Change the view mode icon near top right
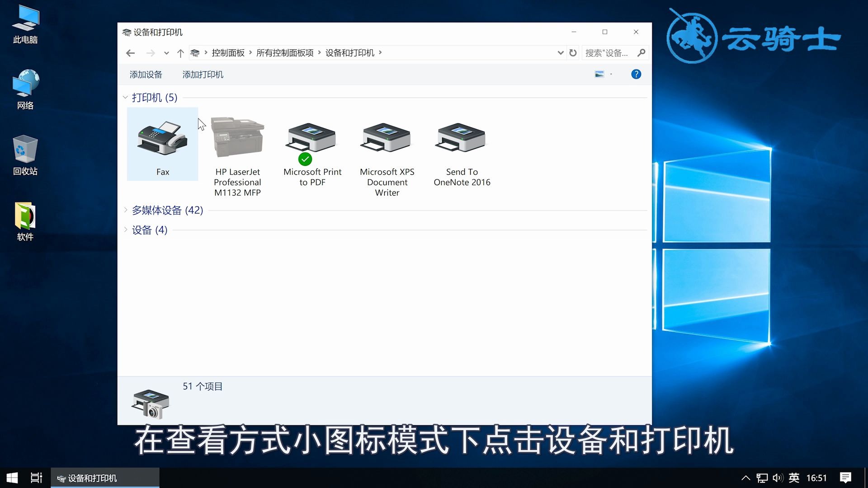 600,74
